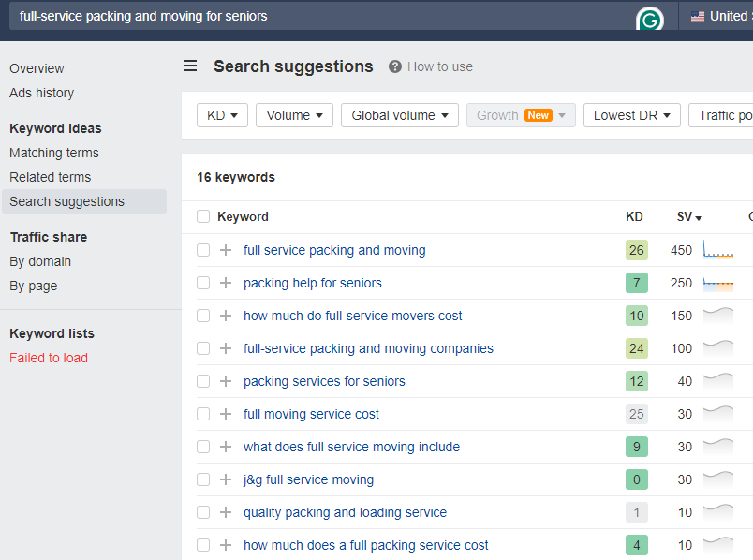Open Ads history from sidebar
753x560 pixels.
(x=42, y=93)
